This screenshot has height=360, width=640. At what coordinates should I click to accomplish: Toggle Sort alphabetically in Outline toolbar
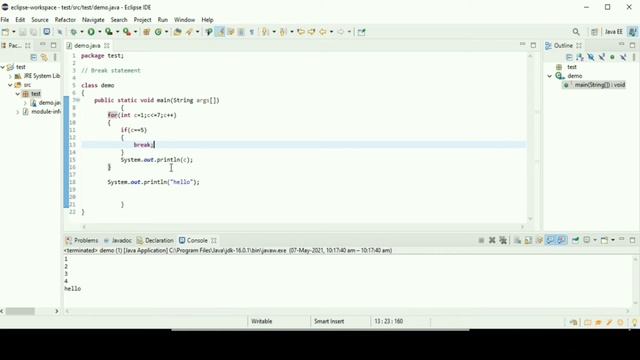[580, 57]
